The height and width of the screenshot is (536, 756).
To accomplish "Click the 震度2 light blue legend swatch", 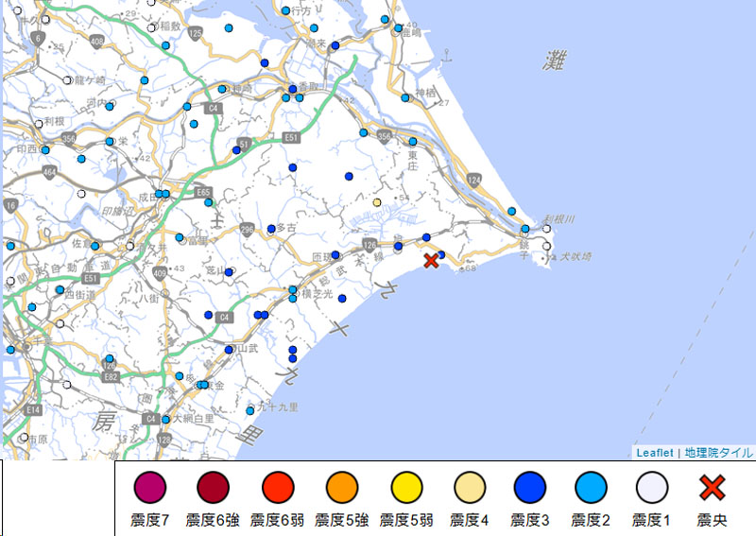I will coord(592,487).
